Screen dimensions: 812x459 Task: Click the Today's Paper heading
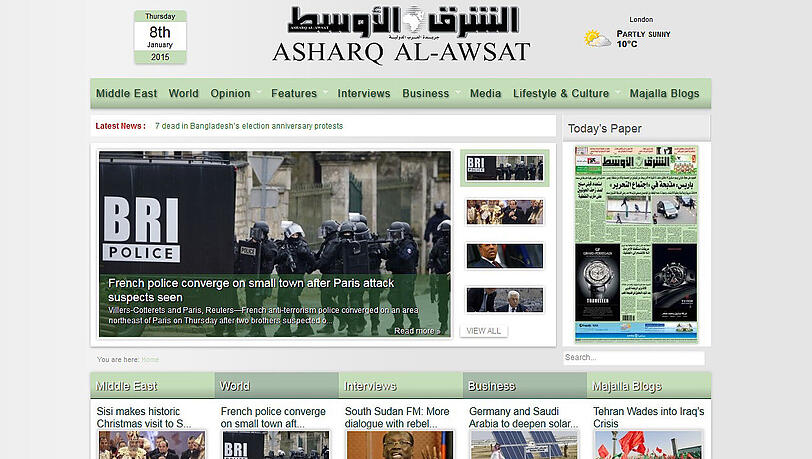pos(604,128)
